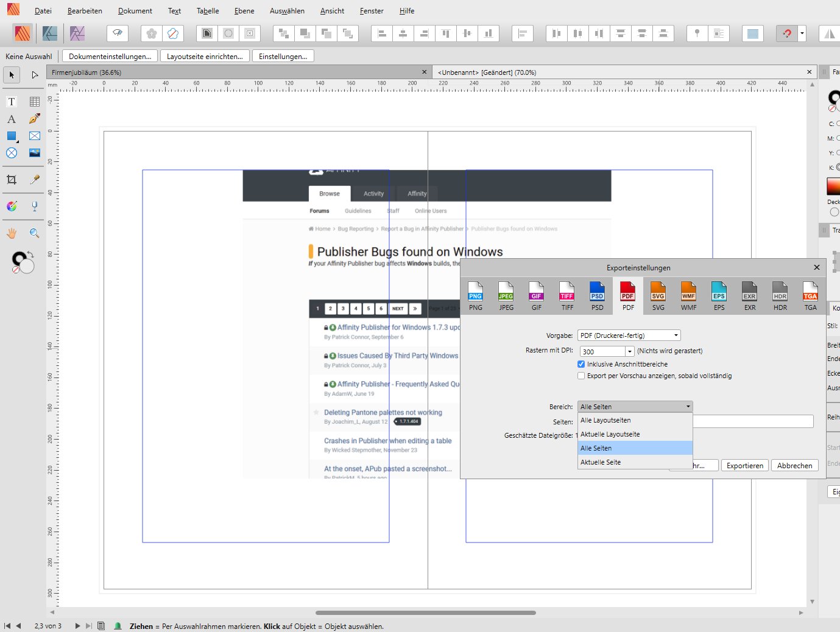
Task: Select the Fill gradient tool
Action: click(x=12, y=206)
